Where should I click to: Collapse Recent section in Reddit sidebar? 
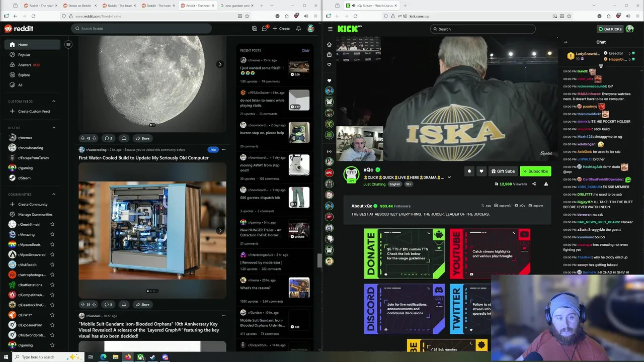54,128
